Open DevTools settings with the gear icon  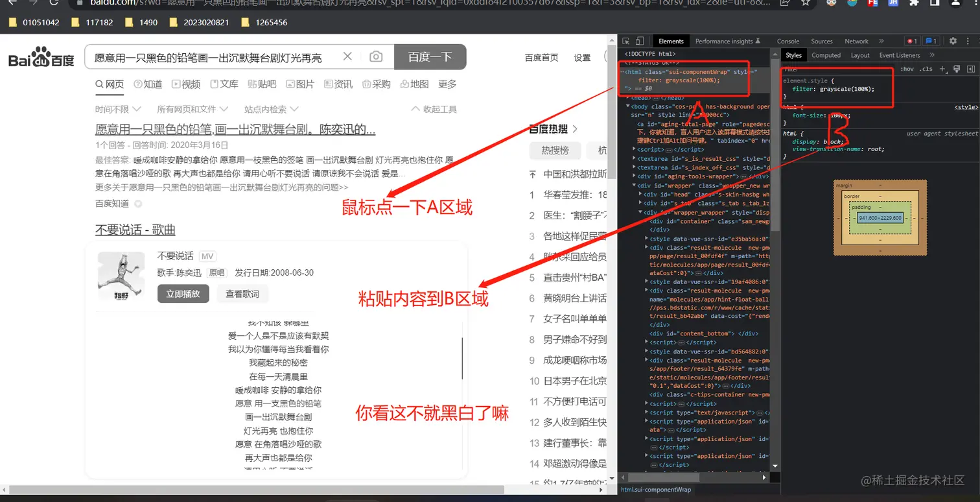[953, 41]
